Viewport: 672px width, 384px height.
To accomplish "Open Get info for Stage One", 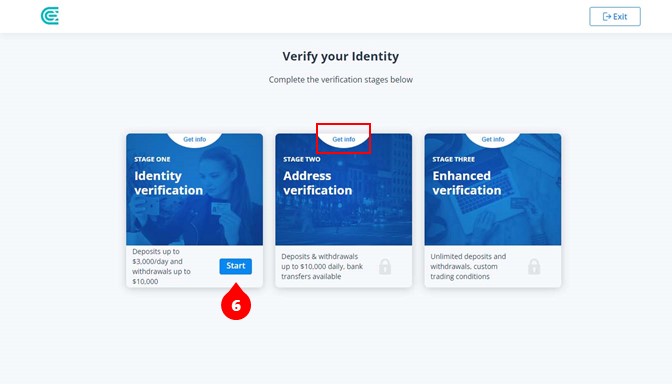I will click(195, 139).
